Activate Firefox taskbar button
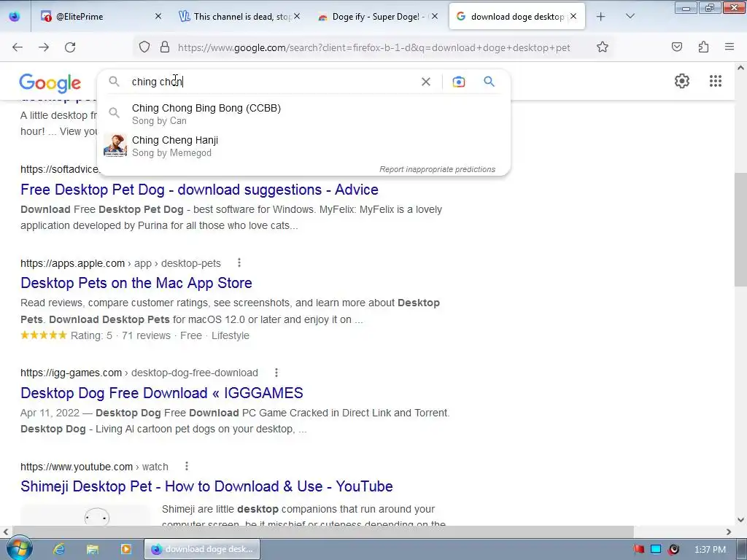Viewport: 747px width, 560px height. tap(202, 549)
